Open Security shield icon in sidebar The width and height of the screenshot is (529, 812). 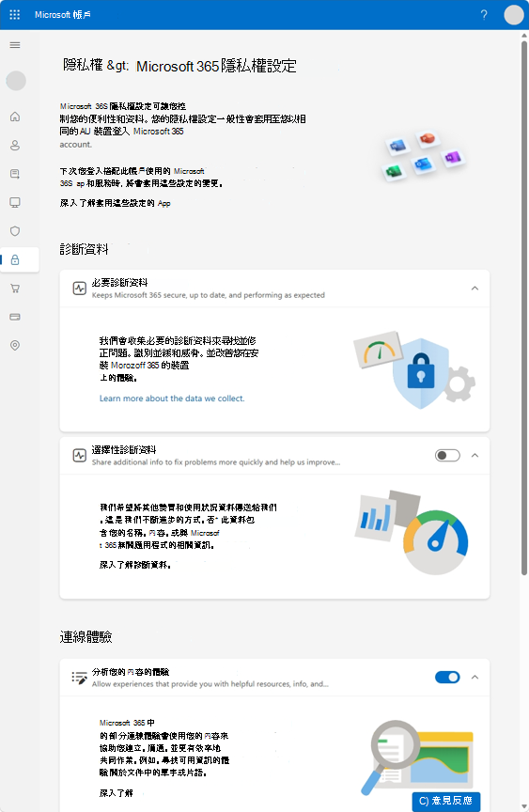tap(15, 231)
